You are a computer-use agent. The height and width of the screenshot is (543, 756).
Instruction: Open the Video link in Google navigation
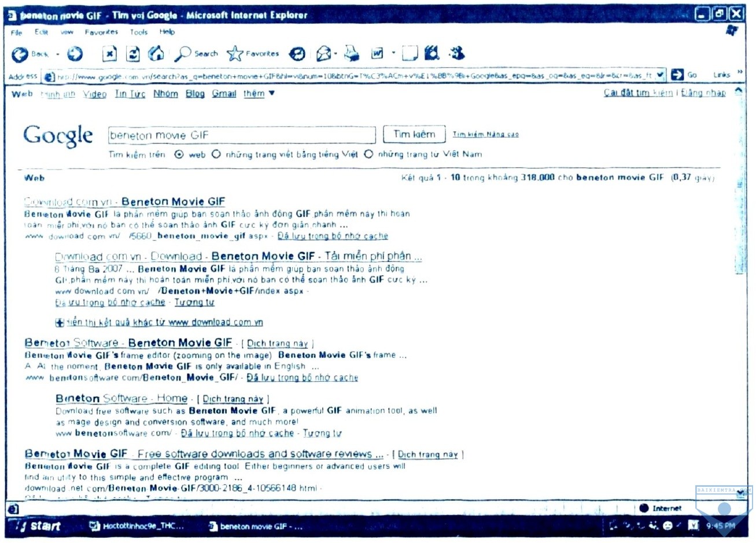95,94
